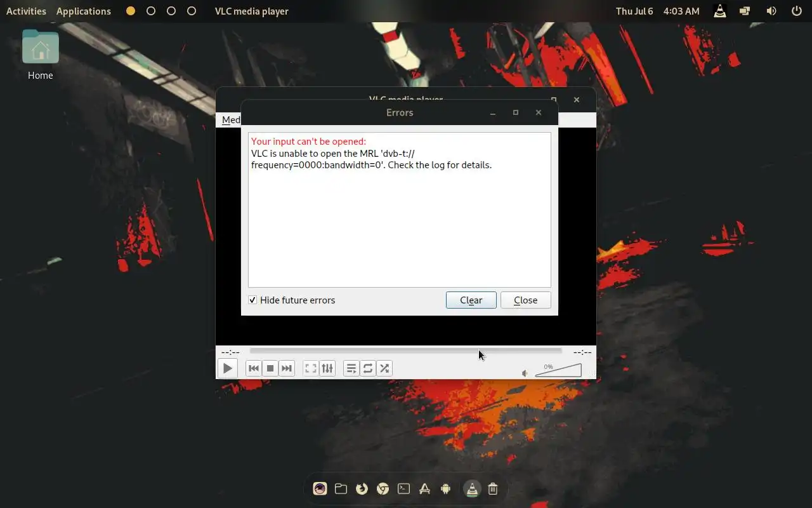The image size is (812, 508).
Task: Open the software store icon in dock
Action: pyautogui.click(x=425, y=488)
